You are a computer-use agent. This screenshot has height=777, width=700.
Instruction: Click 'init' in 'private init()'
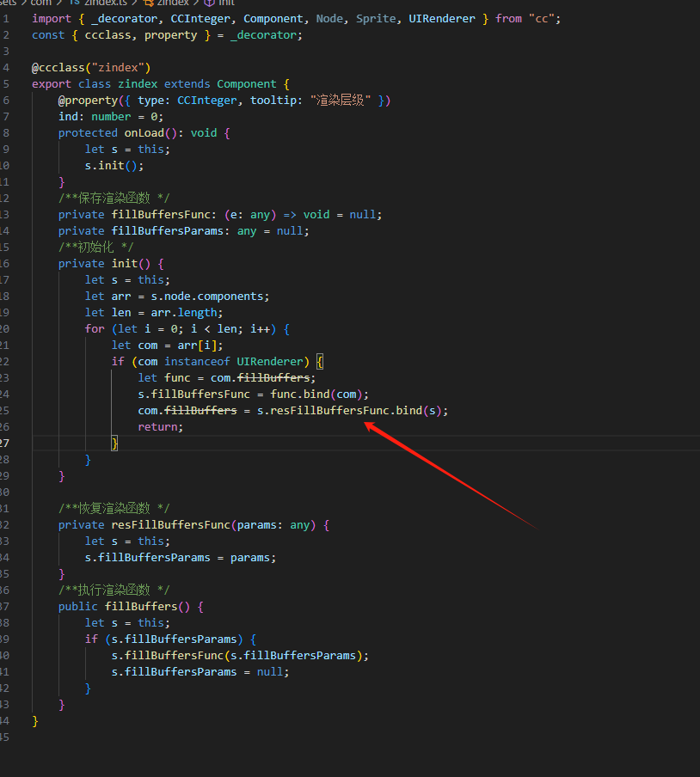[x=125, y=264]
